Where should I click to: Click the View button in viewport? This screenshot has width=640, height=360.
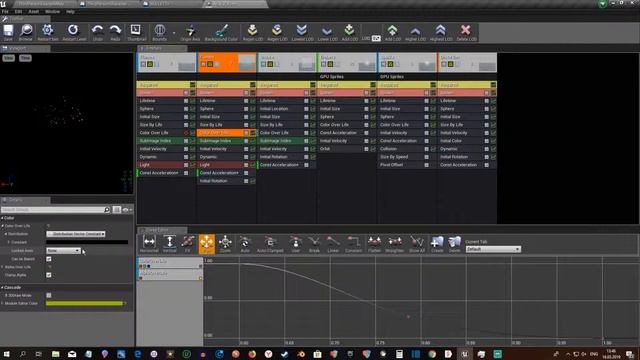tap(9, 58)
